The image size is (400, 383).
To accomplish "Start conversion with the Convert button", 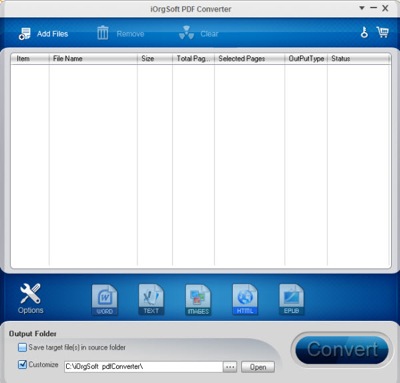I will [342, 350].
